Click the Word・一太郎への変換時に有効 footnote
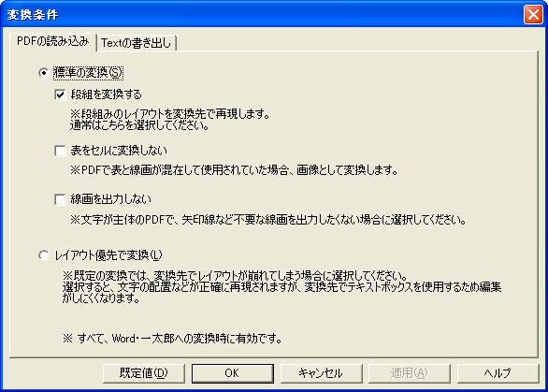548x392 pixels. point(173,339)
